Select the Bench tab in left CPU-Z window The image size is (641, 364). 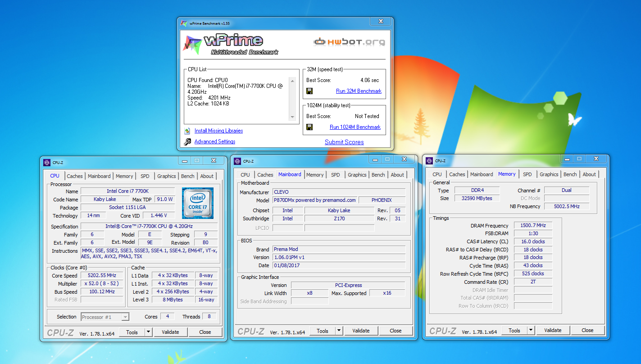[188, 176]
